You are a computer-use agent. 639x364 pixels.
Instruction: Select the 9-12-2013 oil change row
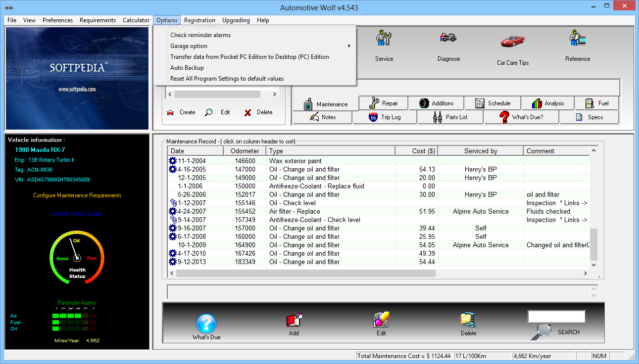coord(379,262)
